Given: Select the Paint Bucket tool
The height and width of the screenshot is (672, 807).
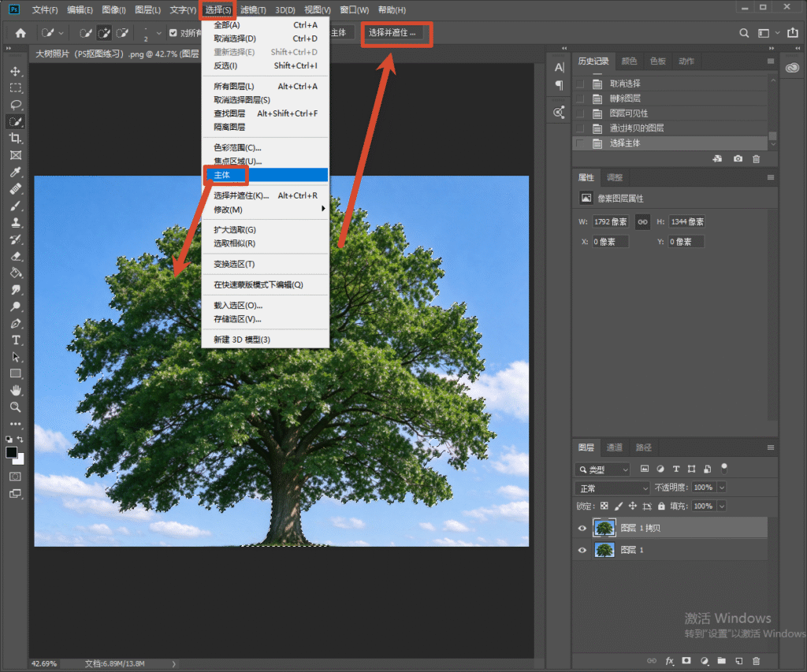Looking at the screenshot, I should [x=16, y=273].
